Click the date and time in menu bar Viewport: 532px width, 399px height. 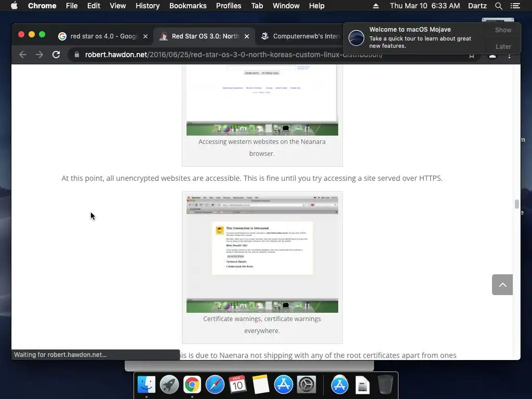click(425, 6)
